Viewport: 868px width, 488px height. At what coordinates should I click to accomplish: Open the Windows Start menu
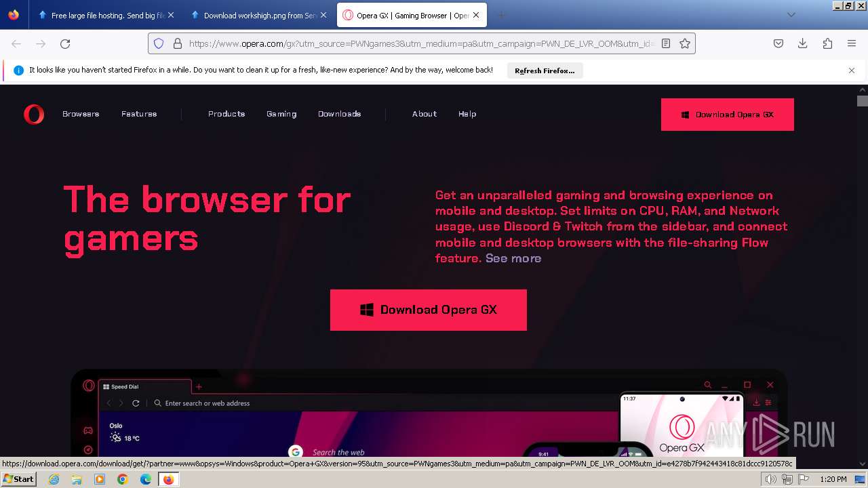point(18,479)
